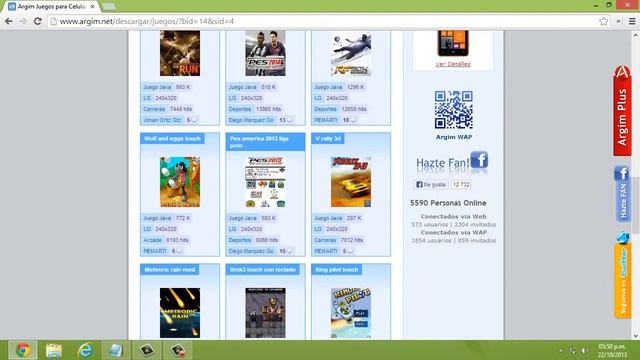This screenshot has width=640, height=360.
Task: Open the King pilot touch game title
Action: 337,270
